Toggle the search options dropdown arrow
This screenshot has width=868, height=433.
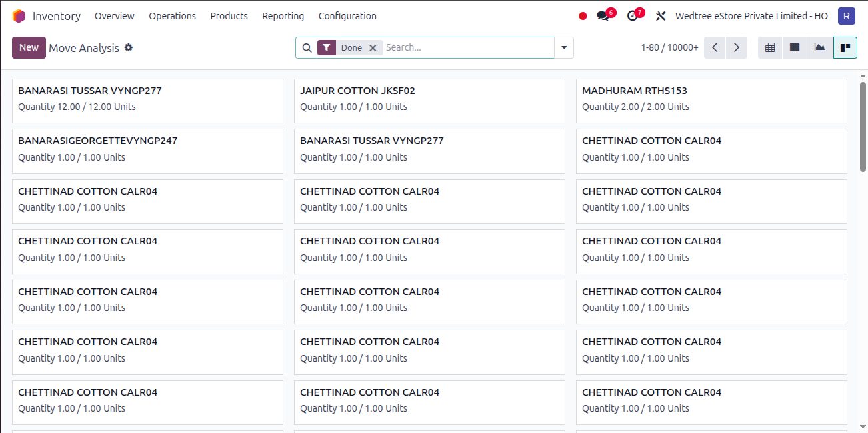click(564, 48)
